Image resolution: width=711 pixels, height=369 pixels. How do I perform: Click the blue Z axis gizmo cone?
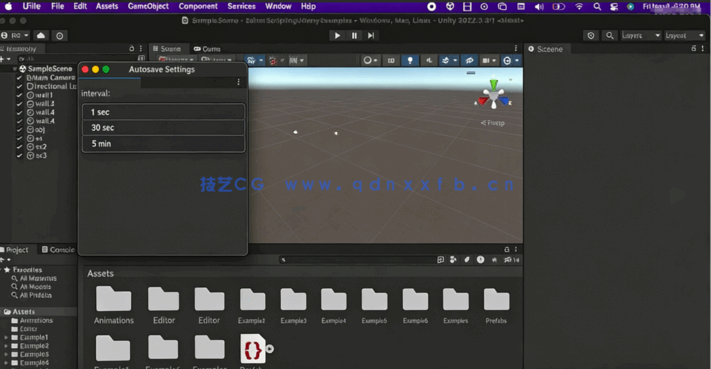(x=504, y=101)
